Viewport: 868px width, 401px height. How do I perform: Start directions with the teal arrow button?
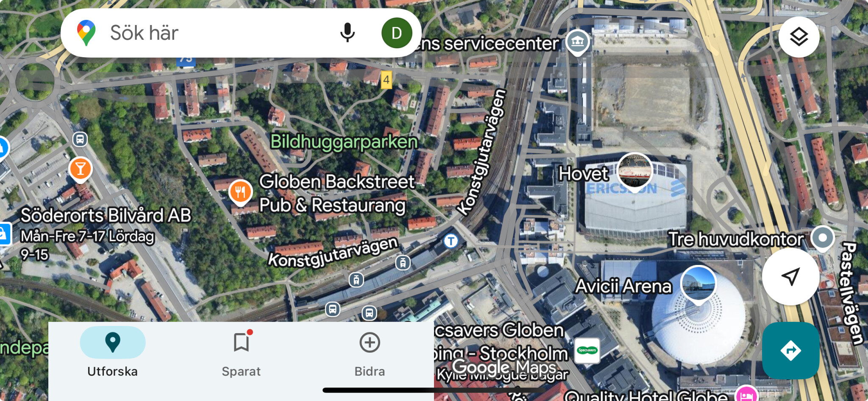790,351
